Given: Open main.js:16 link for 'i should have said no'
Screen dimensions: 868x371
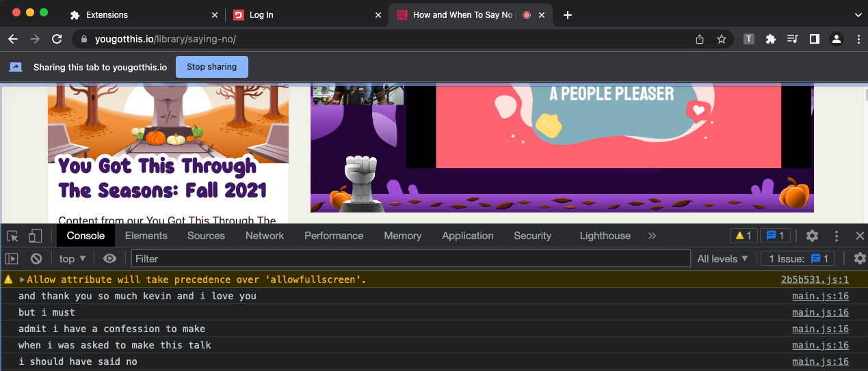Looking at the screenshot, I should click(x=820, y=361).
